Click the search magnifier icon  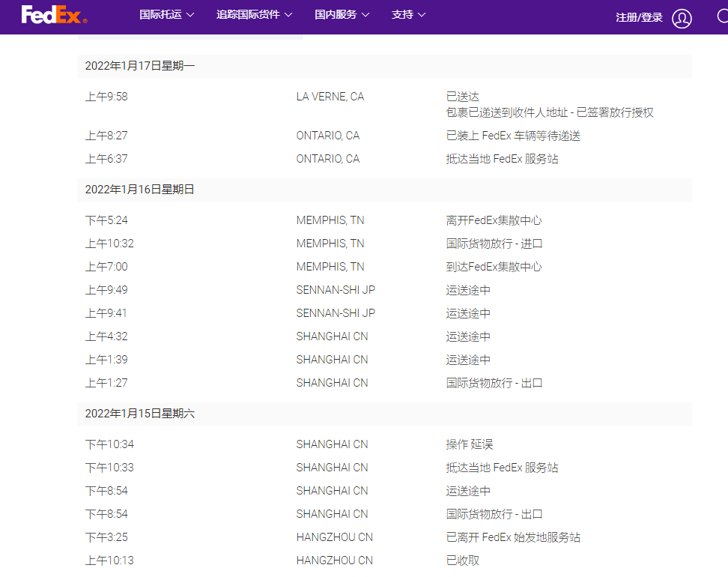pos(723,16)
